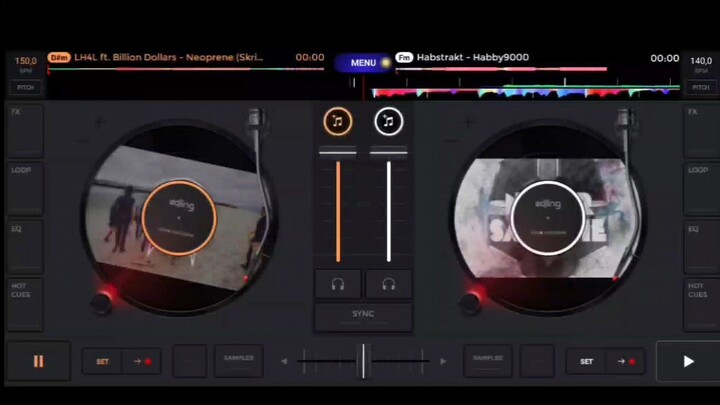Image resolution: width=720 pixels, height=405 pixels.
Task: Click the right deck track title Habstrakt - Habby9000
Action: point(473,57)
